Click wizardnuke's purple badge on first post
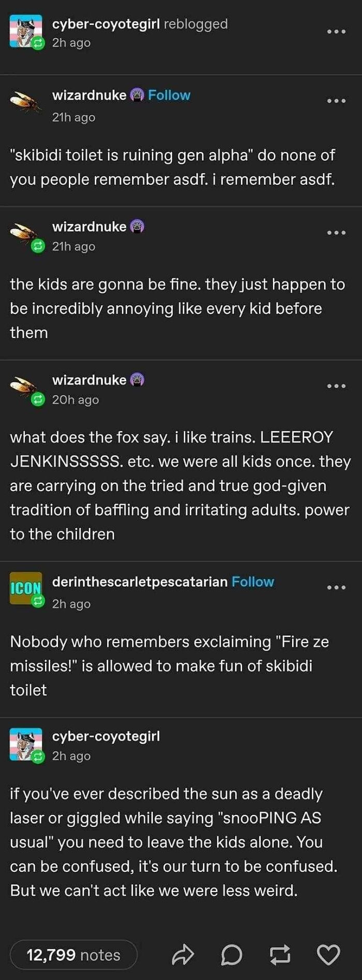Screen dimensions: 362x980 137,95
